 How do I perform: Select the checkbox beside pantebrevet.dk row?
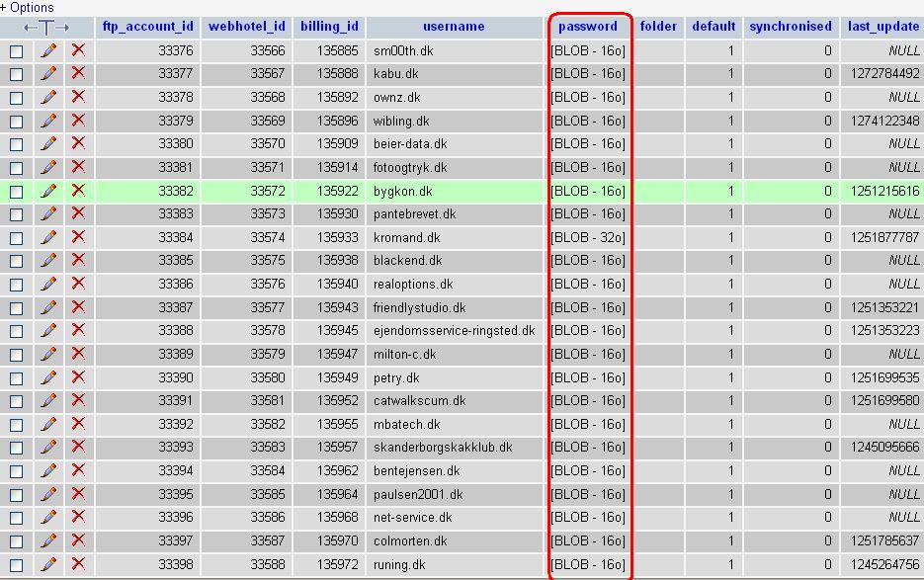pyautogui.click(x=16, y=214)
